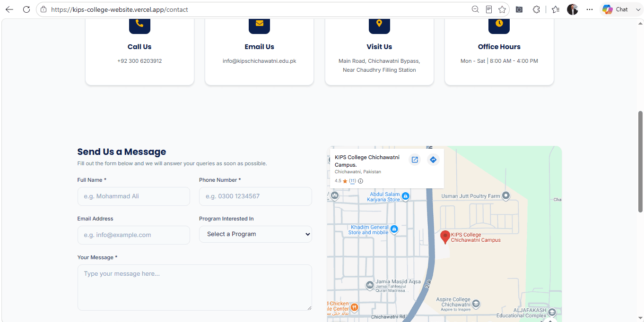Open immersive reader icon in address bar

[x=489, y=9]
